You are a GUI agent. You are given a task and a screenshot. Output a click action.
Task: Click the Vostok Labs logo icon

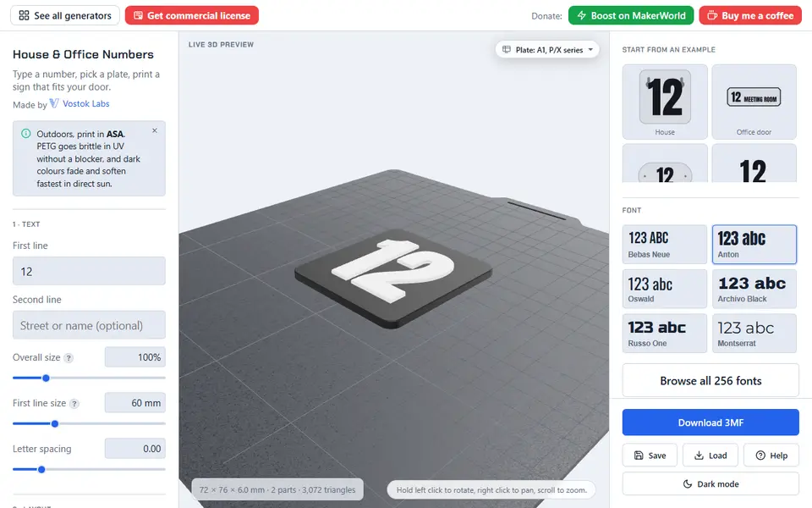(x=54, y=103)
